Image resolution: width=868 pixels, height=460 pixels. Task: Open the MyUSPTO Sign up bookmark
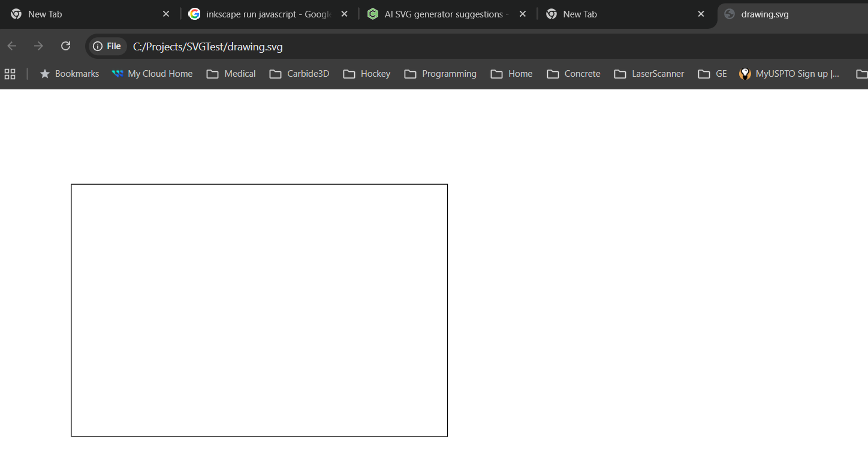click(789, 74)
